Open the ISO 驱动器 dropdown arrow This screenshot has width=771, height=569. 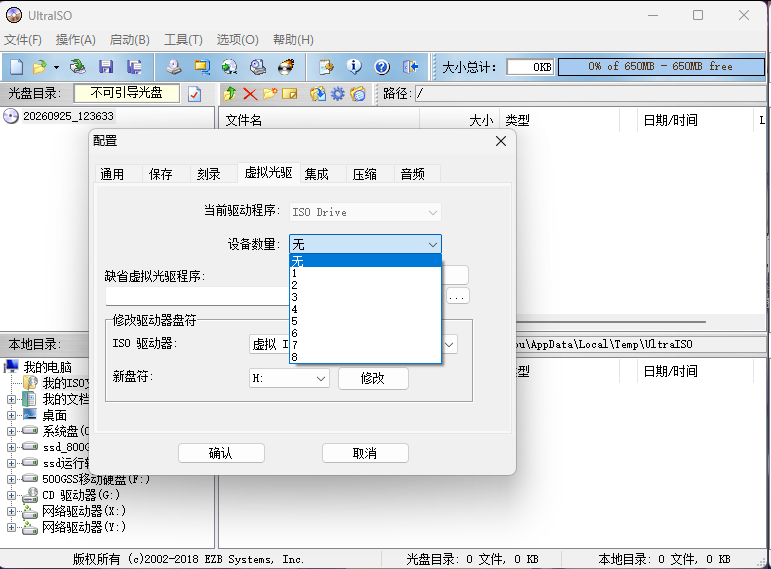pyautogui.click(x=449, y=345)
